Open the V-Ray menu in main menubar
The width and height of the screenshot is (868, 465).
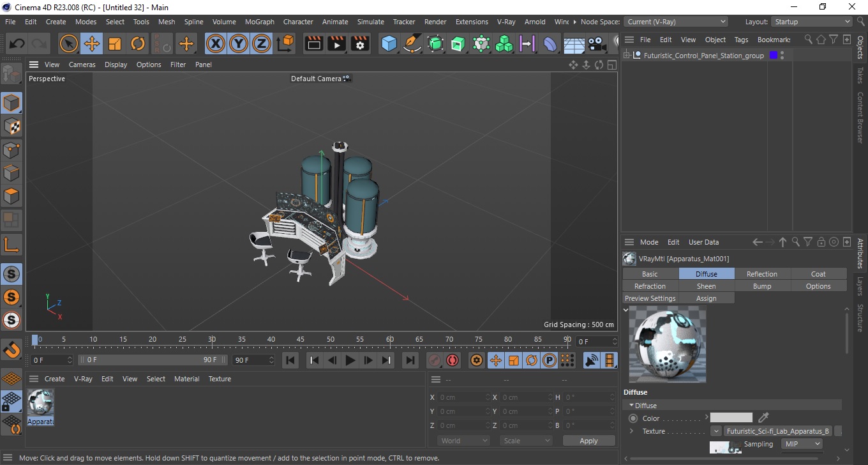pos(505,22)
